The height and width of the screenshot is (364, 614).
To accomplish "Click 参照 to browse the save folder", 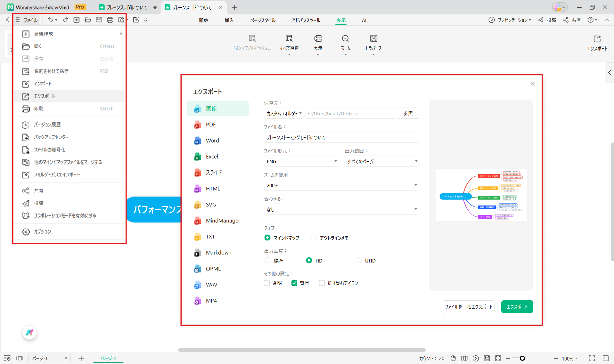I will pyautogui.click(x=408, y=113).
